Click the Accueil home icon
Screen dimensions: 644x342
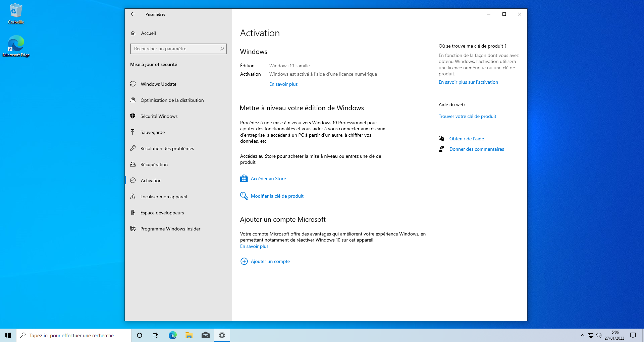(133, 33)
